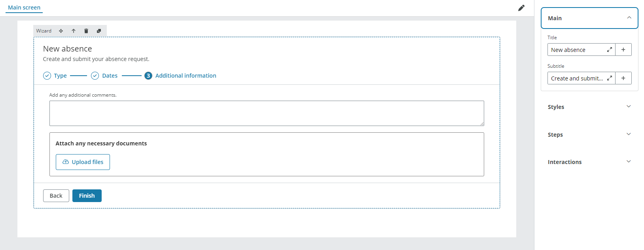Screen dimensions: 644x250
Task: Select the completed Type step checkmark
Action: (x=47, y=75)
